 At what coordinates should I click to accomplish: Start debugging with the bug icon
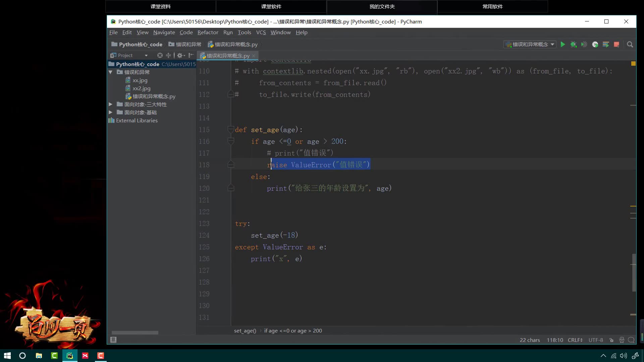(x=574, y=44)
